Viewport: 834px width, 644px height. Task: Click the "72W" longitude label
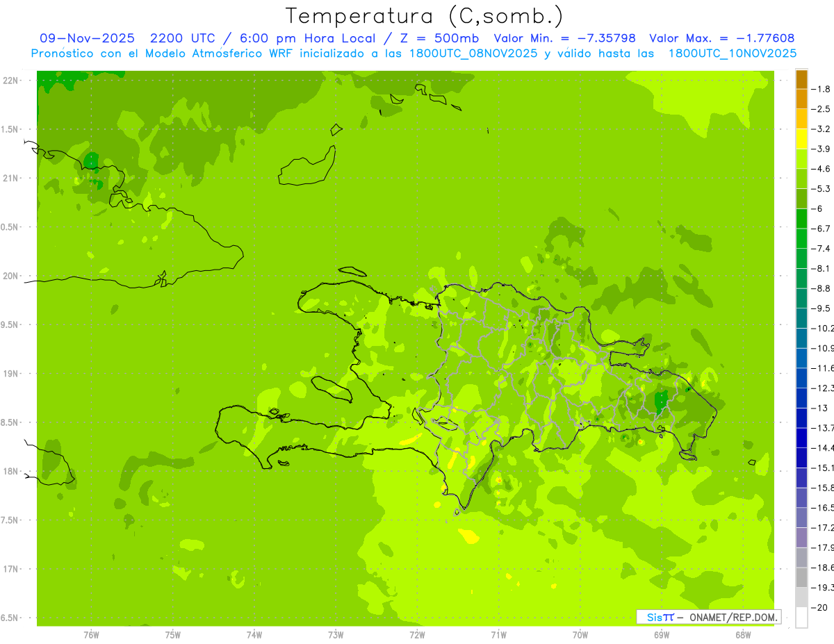(417, 634)
